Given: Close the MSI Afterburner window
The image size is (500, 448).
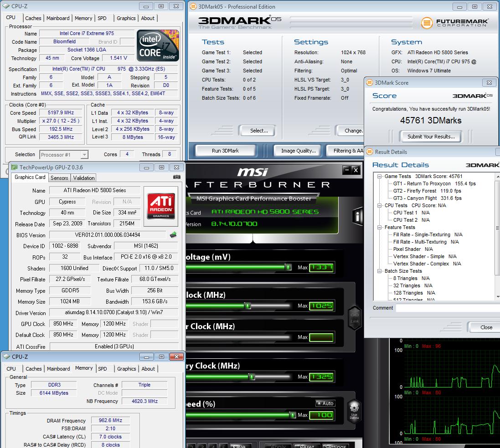Looking at the screenshot, I should click(356, 170).
